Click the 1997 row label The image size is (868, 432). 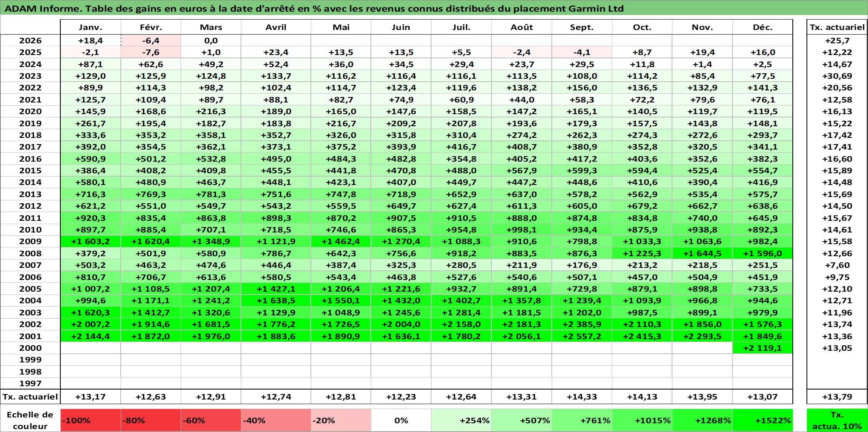click(x=30, y=383)
